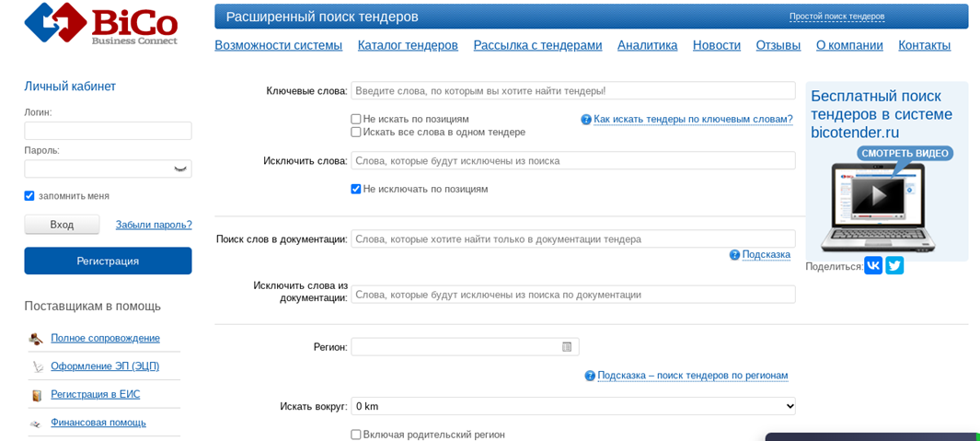Click Исключить слова из документации field

pyautogui.click(x=573, y=295)
